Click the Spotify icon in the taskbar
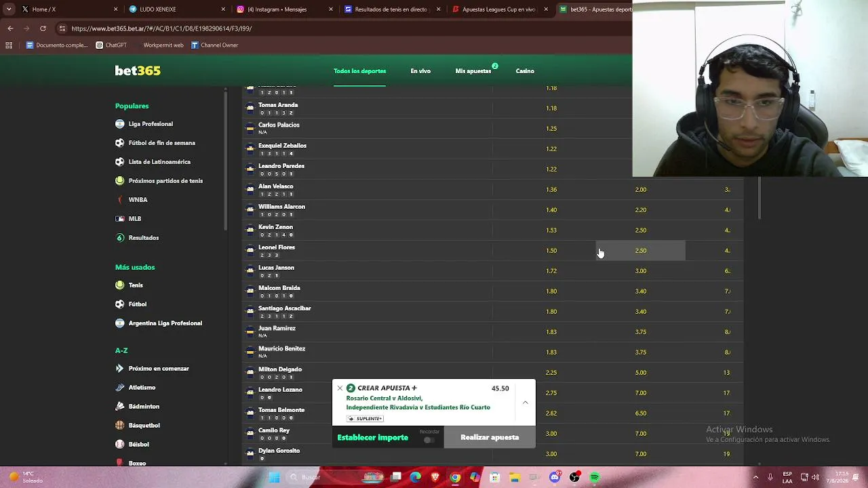This screenshot has height=488, width=868. point(595,477)
